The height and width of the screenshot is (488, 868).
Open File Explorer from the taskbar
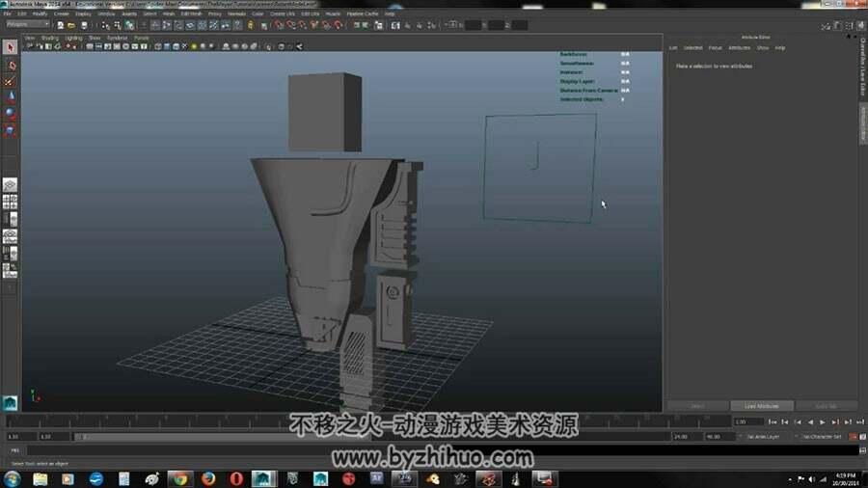(x=41, y=478)
